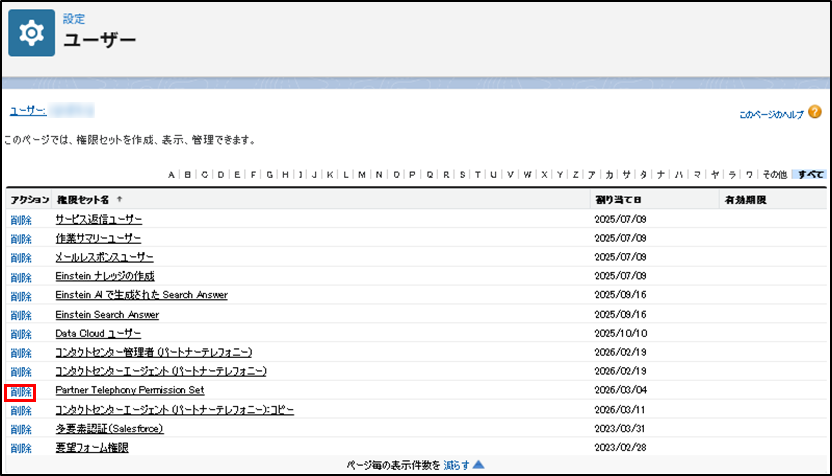Click the sort arrow beside 権限セット名
Viewport: 832px width, 476px height.
tap(119, 200)
